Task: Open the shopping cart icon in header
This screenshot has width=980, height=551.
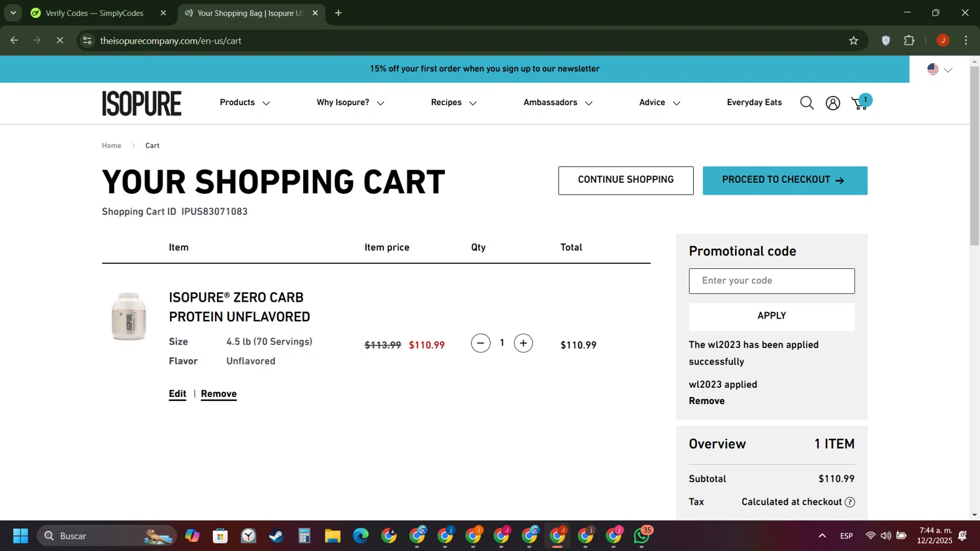Action: pos(861,102)
